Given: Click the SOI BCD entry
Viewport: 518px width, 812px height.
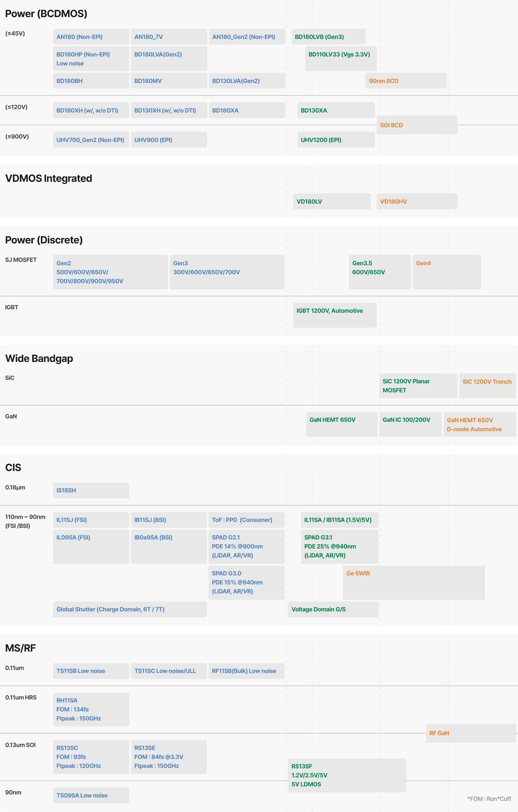Looking at the screenshot, I should 417,125.
